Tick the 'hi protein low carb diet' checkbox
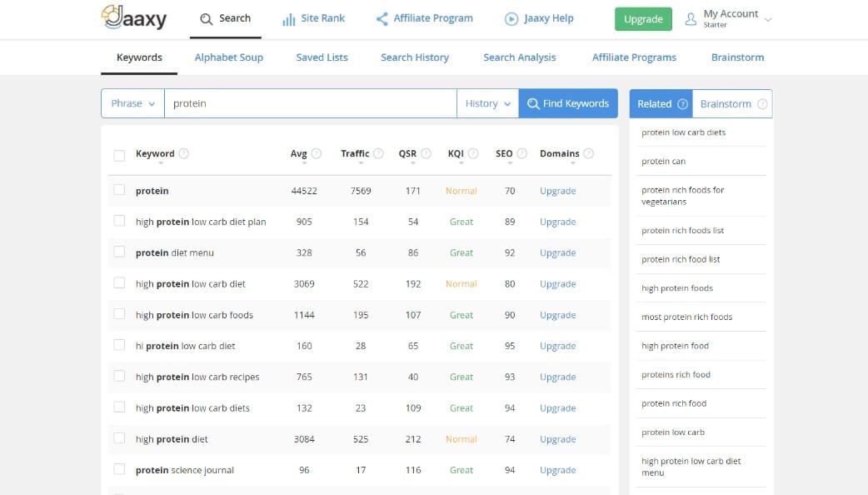Screen dimensions: 868x495 coord(119,345)
